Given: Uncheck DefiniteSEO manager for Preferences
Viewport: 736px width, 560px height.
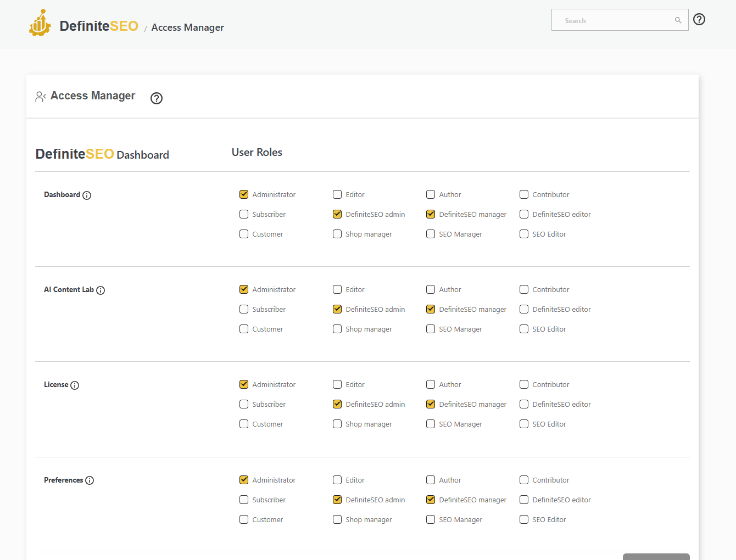Looking at the screenshot, I should coord(431,500).
